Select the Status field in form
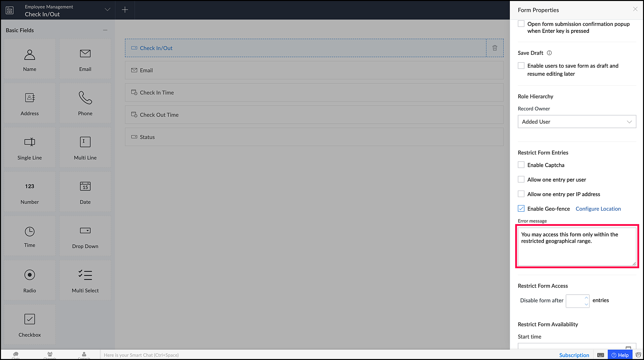Viewport: 644px width, 360px height. click(314, 137)
